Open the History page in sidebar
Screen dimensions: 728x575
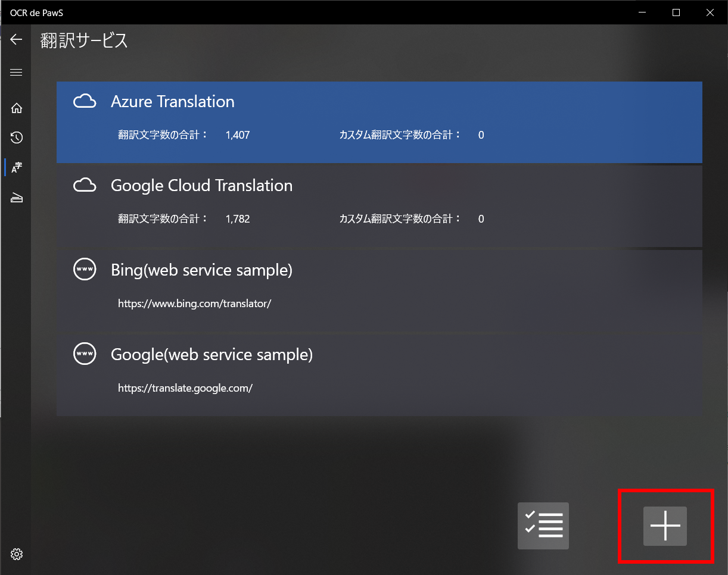coord(17,138)
